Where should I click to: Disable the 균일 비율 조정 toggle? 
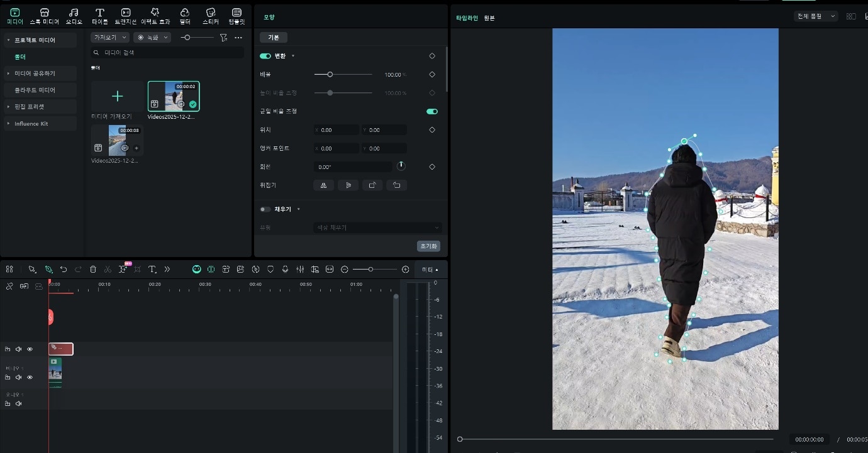[x=431, y=111]
